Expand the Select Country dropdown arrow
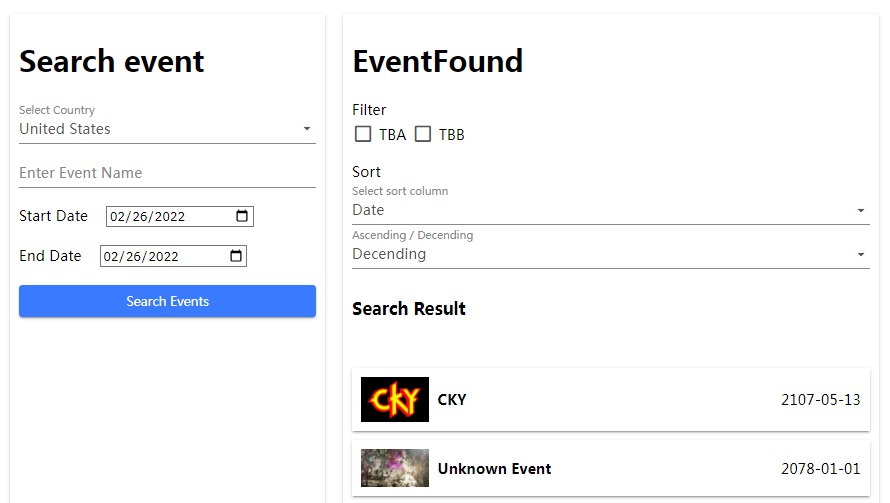The height and width of the screenshot is (503, 890). click(x=307, y=129)
